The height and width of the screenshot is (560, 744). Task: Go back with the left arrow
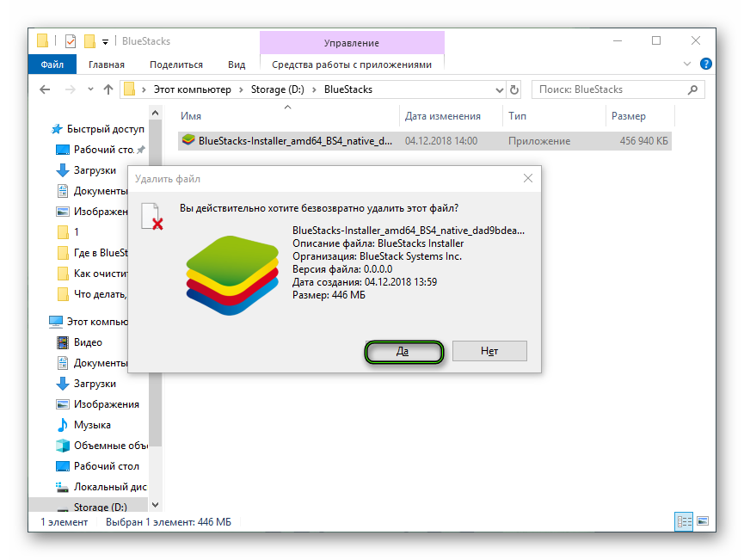click(45, 89)
